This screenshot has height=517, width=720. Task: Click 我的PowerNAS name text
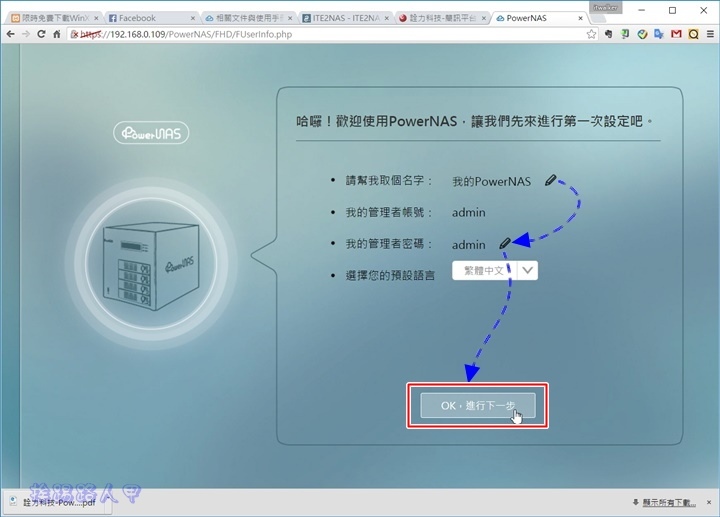(491, 181)
